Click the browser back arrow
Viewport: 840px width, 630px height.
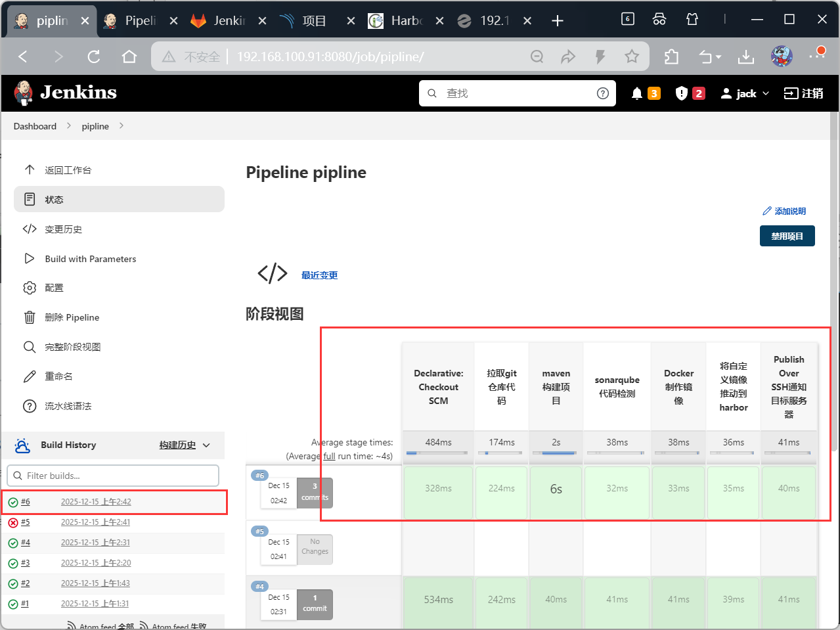(23, 56)
